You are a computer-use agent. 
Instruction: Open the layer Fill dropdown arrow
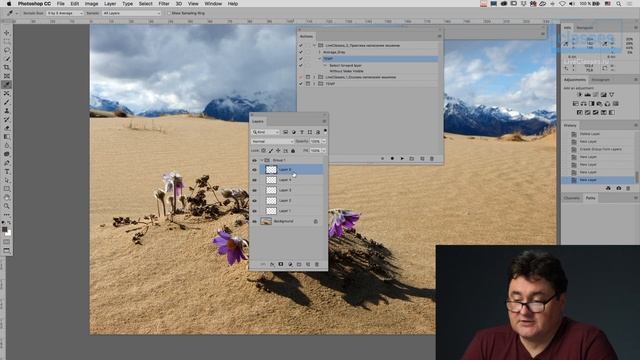coord(324,151)
